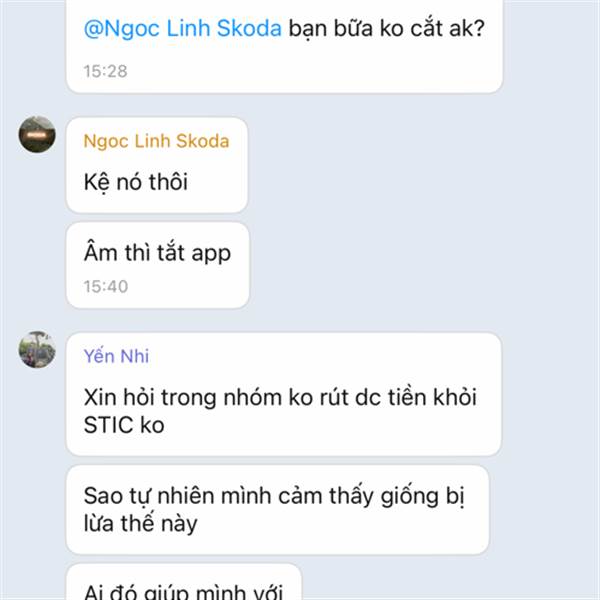Tap the purple sender name Yến Nhi
The width and height of the screenshot is (600, 600).
tap(116, 356)
